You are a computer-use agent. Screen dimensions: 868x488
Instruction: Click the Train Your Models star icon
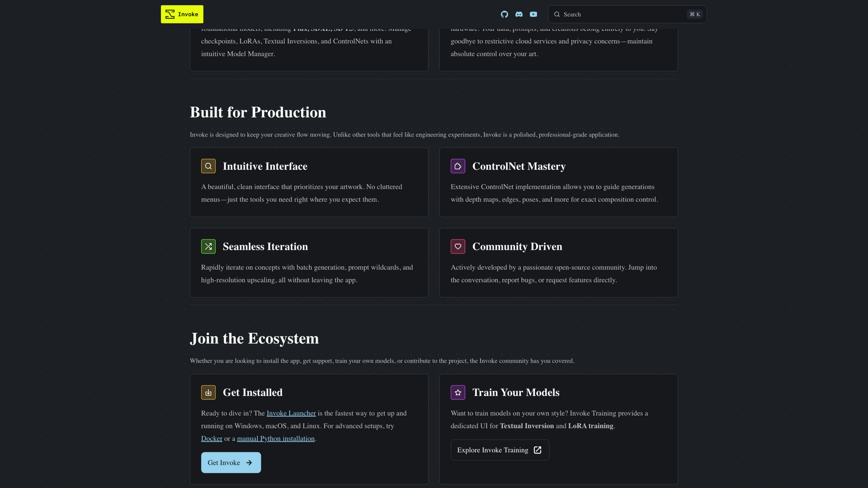[x=458, y=393]
